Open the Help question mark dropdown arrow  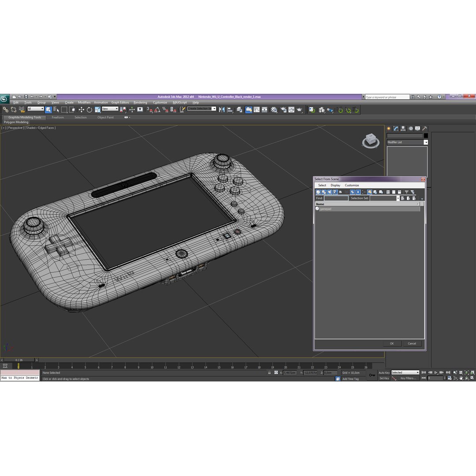pyautogui.click(x=443, y=97)
